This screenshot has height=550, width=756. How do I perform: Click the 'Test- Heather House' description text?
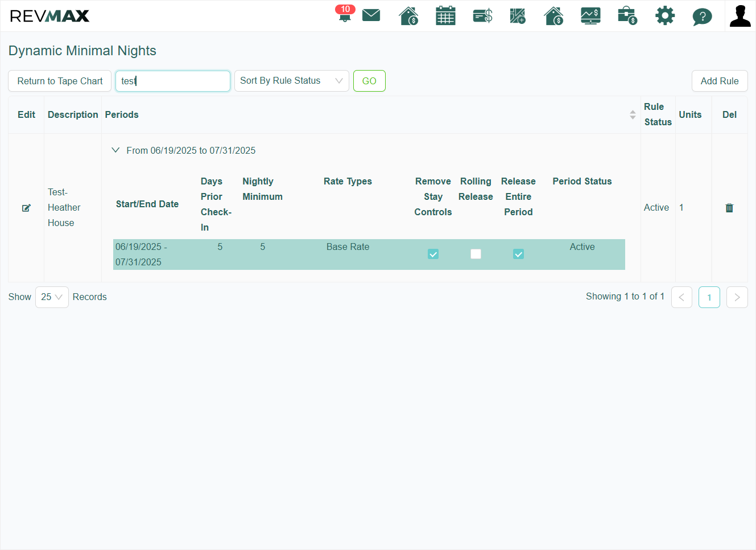(x=64, y=207)
